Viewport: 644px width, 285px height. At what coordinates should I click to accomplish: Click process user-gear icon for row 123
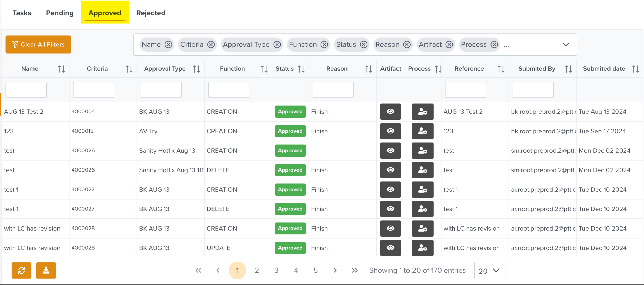422,131
